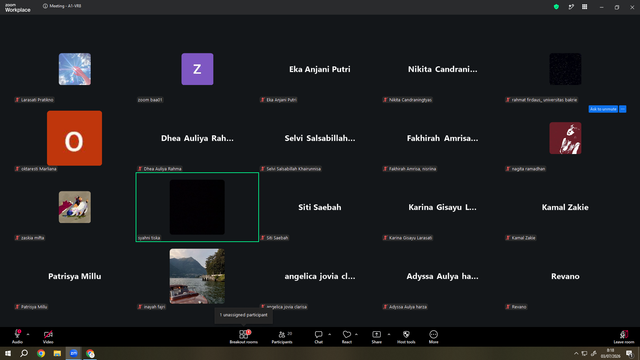
Task: Open Windows Start menu
Action: [8, 353]
